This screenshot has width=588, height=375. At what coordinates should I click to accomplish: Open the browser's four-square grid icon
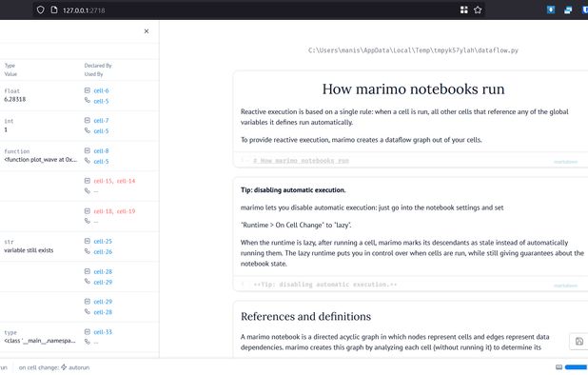click(464, 10)
